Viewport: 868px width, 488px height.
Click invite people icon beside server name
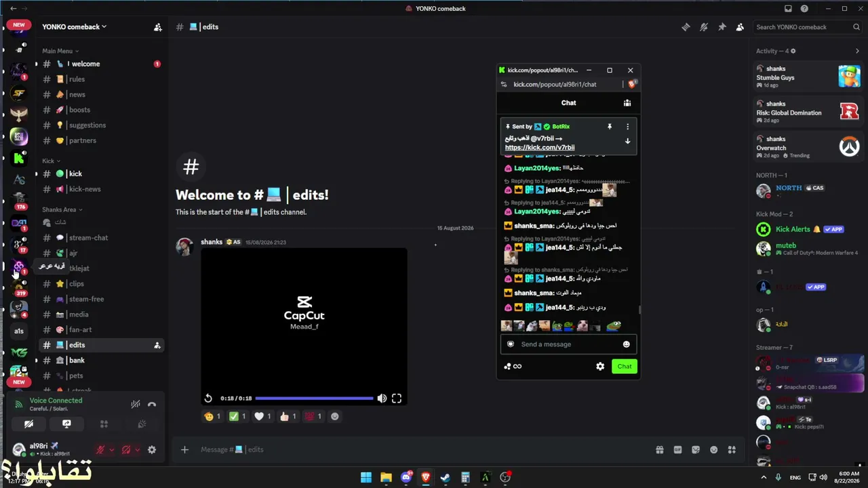click(x=157, y=27)
